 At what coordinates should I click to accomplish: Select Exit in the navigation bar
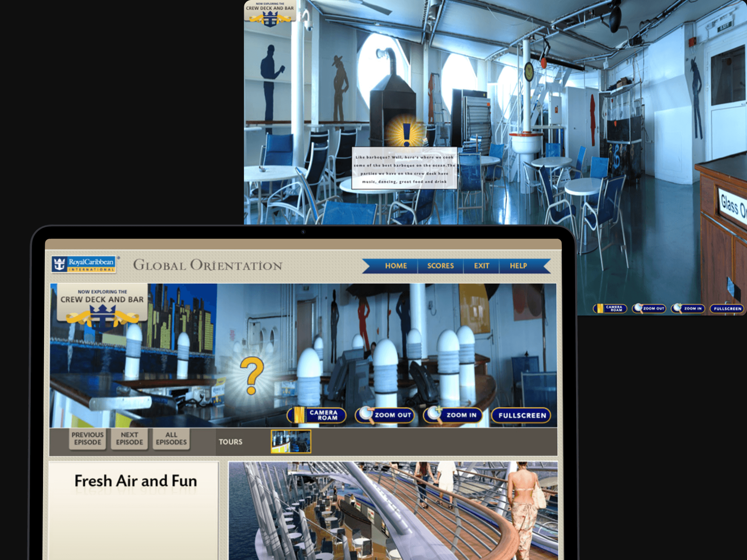pyautogui.click(x=481, y=266)
